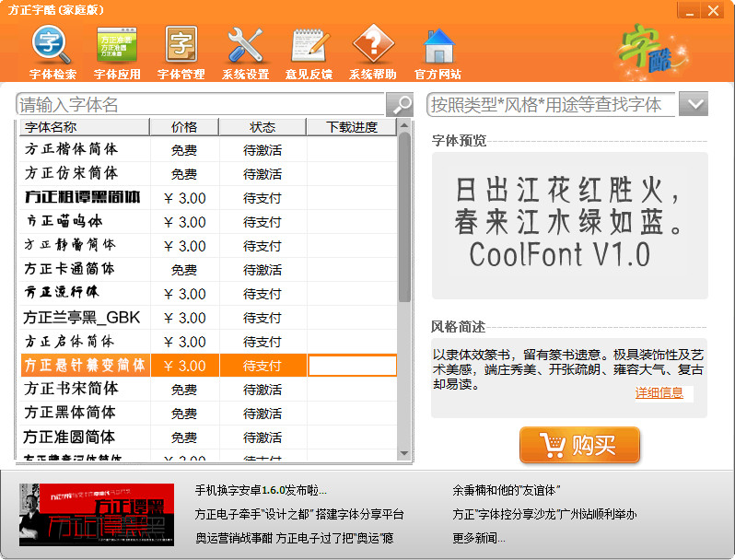735x560 pixels.
Task: Expand the font type filter dropdown arrow
Action: point(694,104)
